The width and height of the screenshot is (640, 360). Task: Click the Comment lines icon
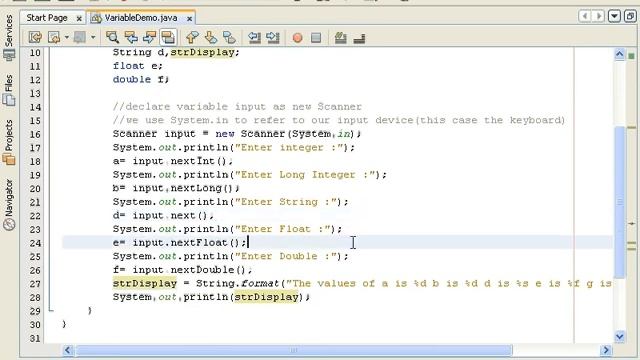[340, 38]
